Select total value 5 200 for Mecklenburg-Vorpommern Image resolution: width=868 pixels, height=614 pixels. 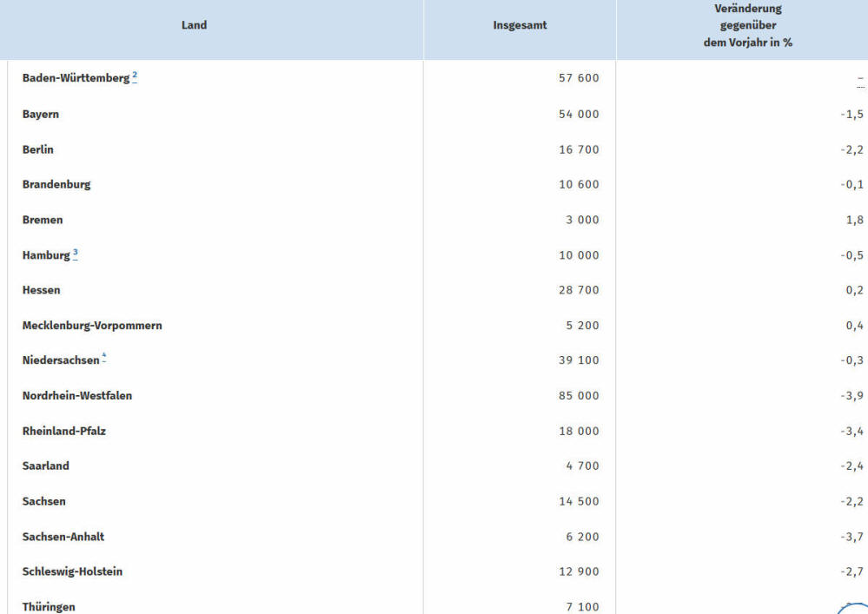pyautogui.click(x=582, y=326)
